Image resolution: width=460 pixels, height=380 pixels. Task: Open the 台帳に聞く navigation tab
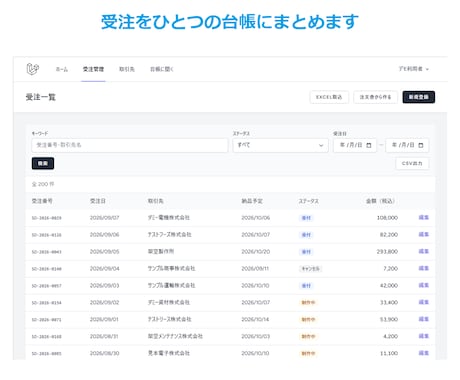tap(162, 69)
